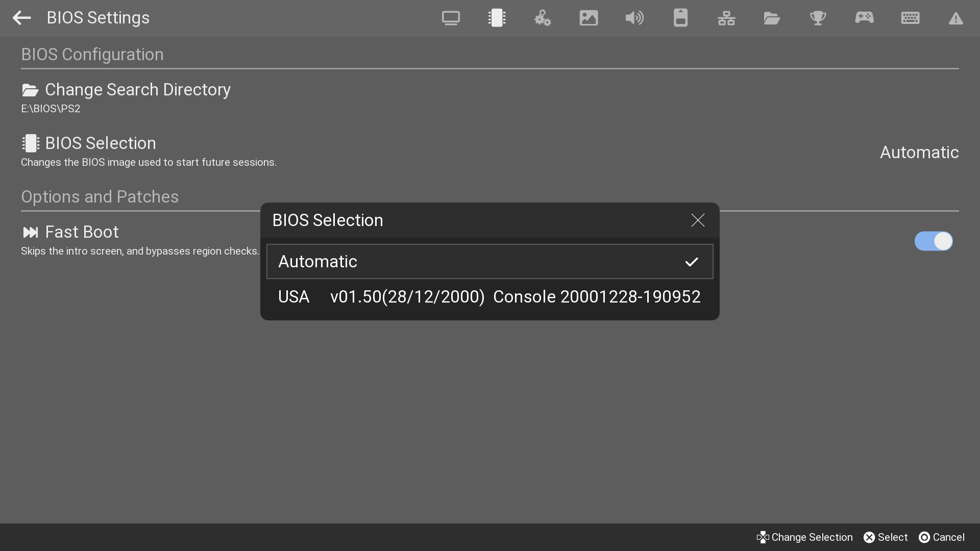Click the checkmark beside Automatic
Image resolution: width=980 pixels, height=551 pixels.
[x=692, y=262]
